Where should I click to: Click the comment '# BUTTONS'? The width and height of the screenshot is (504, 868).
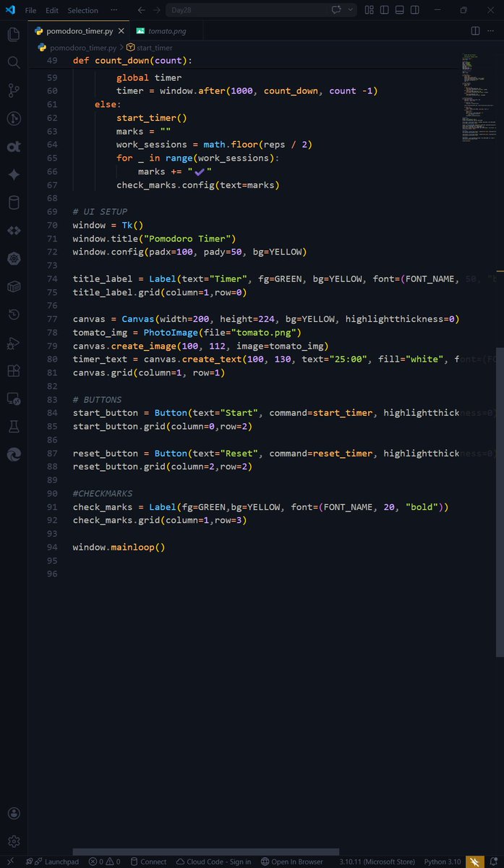(97, 399)
